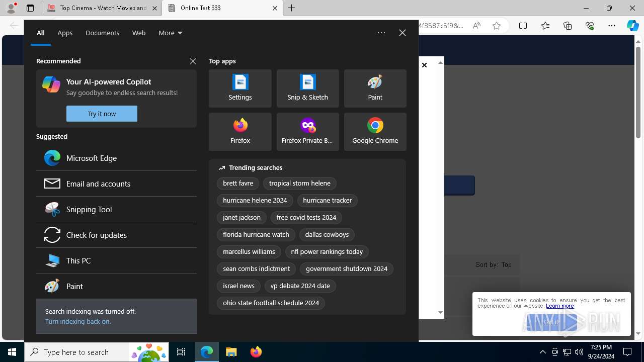Open Email and accounts suggestion
This screenshot has height=362, width=644.
pyautogui.click(x=116, y=184)
